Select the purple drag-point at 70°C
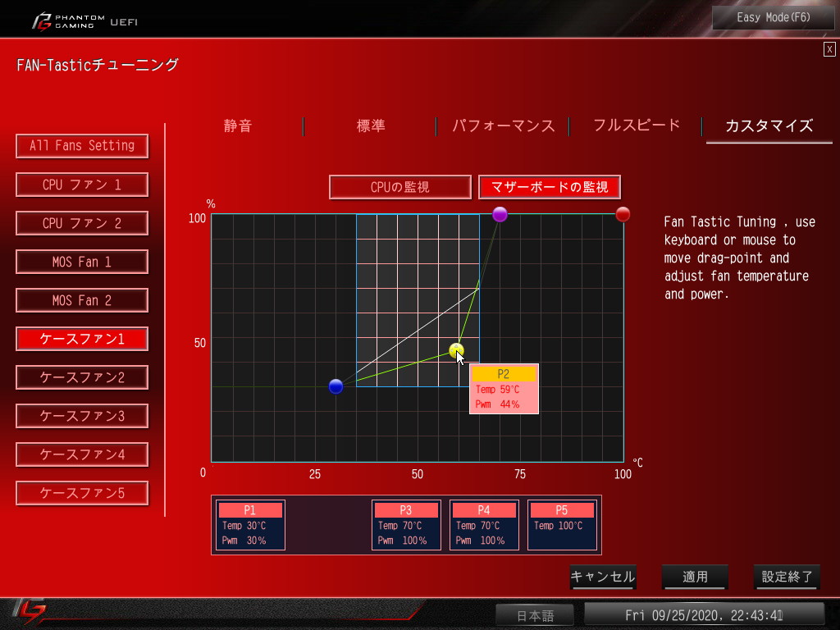This screenshot has height=630, width=840. click(500, 214)
